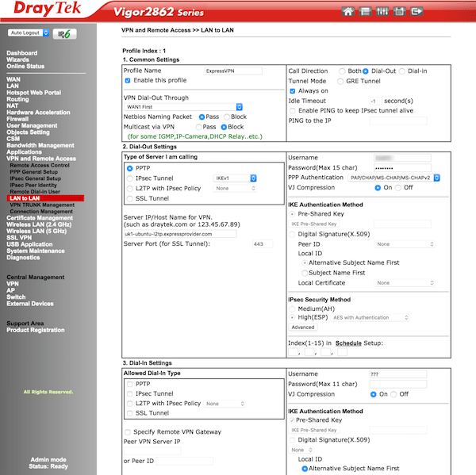
Task: Click dial-out IKE Pre-Shared Key button
Action: pyautogui.click(x=314, y=224)
